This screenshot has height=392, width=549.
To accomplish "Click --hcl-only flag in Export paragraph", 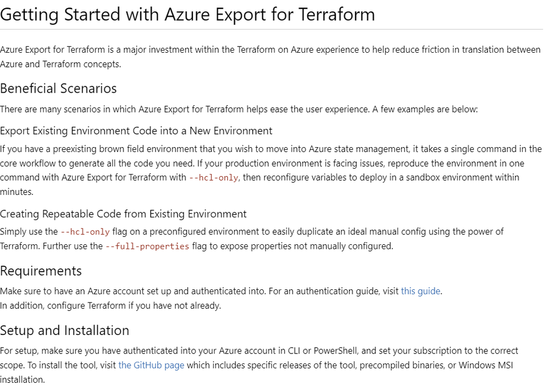I will click(x=214, y=178).
